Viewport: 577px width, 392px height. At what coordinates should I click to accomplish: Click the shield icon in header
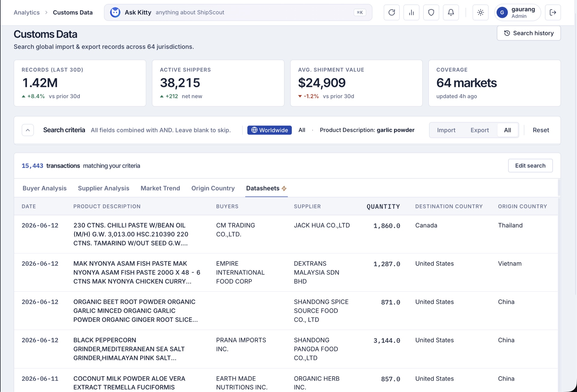(x=431, y=12)
